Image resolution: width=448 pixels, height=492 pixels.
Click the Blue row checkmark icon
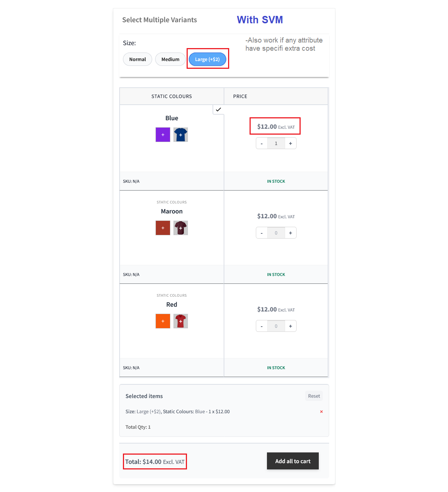click(x=218, y=109)
